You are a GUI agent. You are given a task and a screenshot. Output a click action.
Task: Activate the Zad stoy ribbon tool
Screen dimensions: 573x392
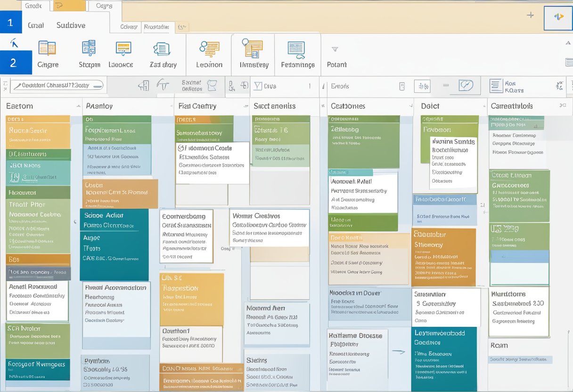pos(163,52)
